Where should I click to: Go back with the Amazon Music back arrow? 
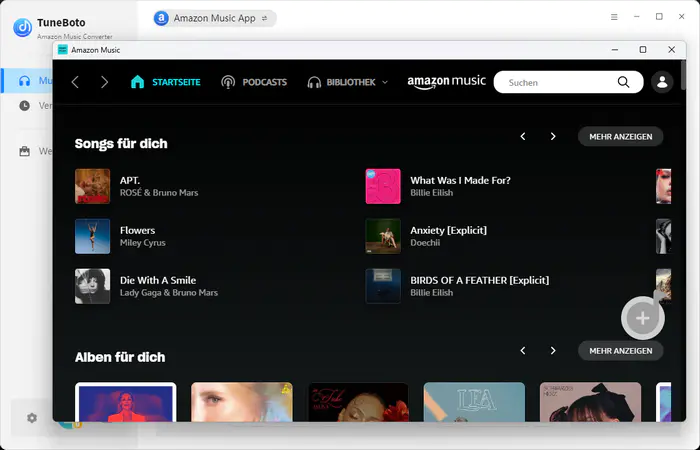(75, 82)
